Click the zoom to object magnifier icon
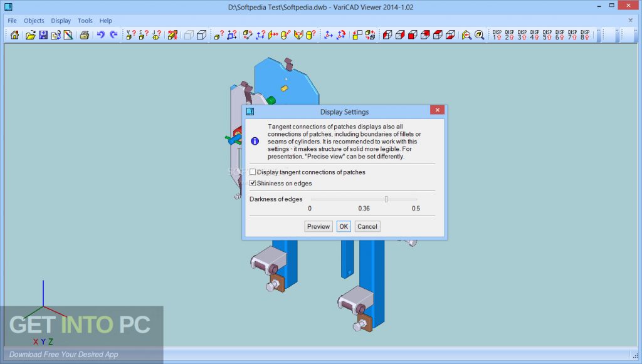 tap(479, 35)
